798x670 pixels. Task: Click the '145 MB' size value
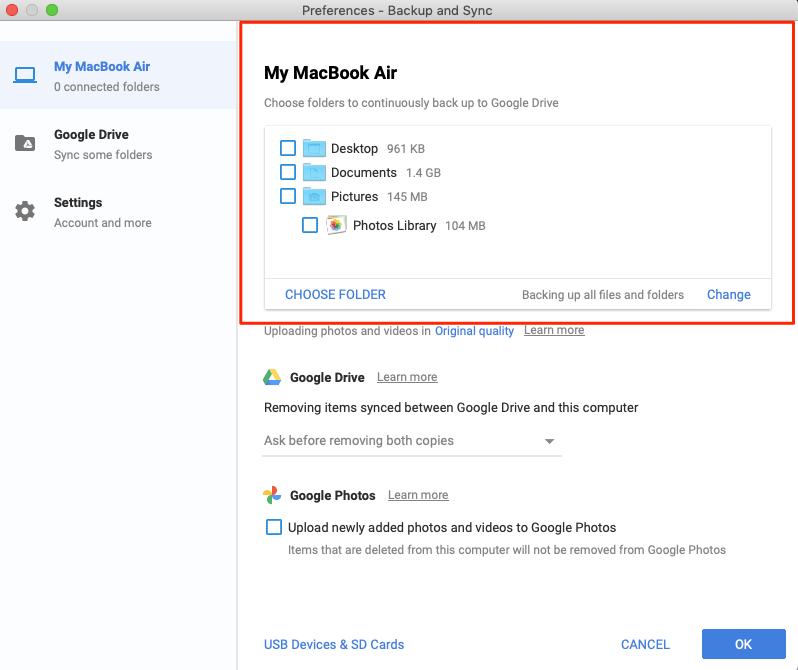407,197
